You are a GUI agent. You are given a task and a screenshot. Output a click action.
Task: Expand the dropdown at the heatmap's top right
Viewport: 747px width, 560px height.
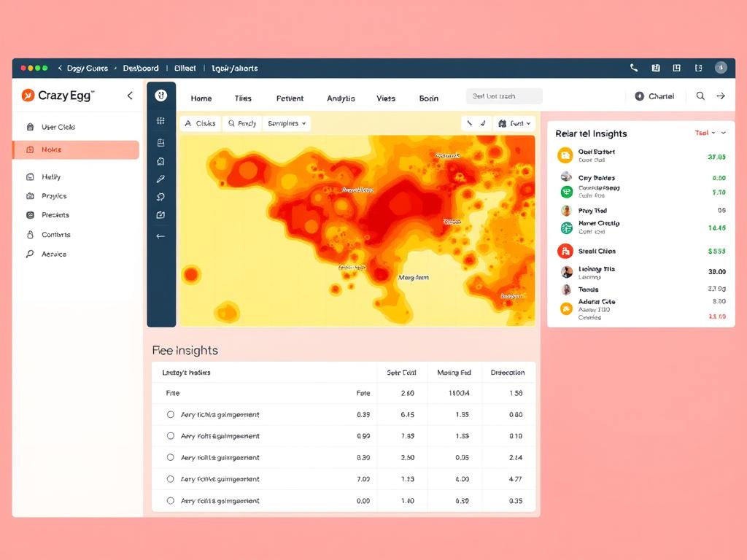(x=515, y=123)
